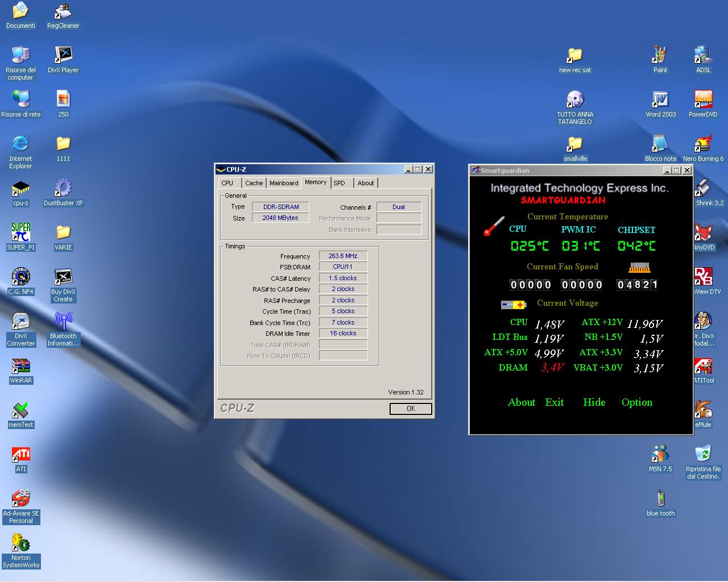This screenshot has width=728, height=582.
Task: Select the Blocco note icon
Action: point(660,148)
